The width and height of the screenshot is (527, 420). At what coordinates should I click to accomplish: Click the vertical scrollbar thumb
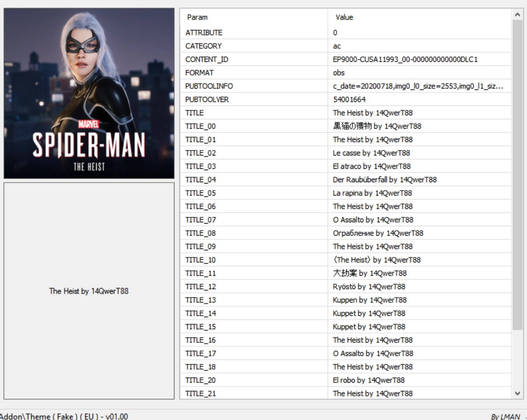click(517, 174)
